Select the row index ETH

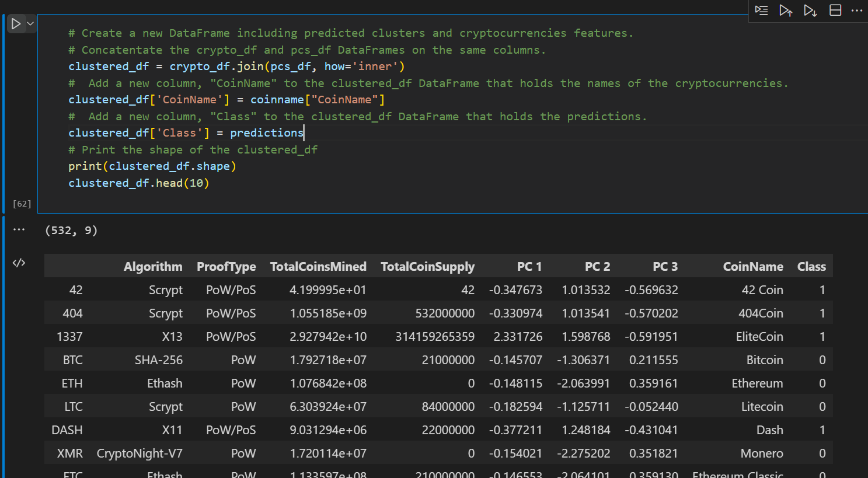(x=72, y=383)
